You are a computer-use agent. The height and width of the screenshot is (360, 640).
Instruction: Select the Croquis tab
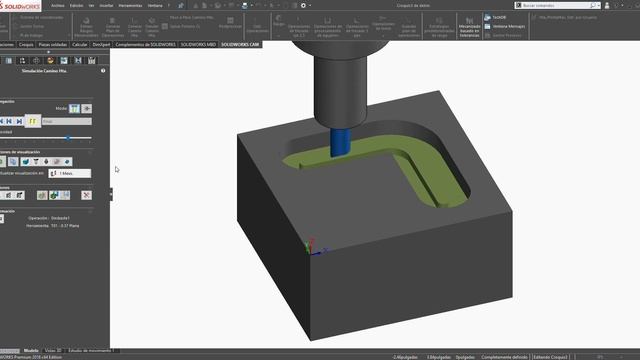26,44
